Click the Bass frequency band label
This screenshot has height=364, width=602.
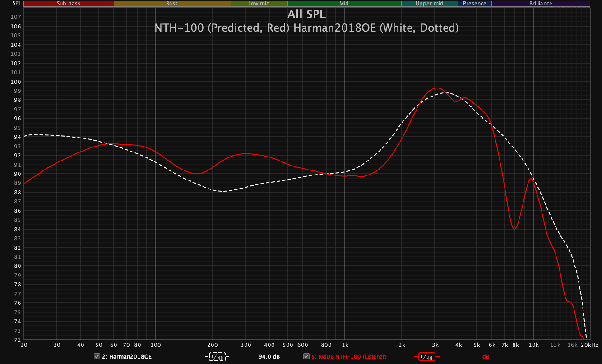172,4
